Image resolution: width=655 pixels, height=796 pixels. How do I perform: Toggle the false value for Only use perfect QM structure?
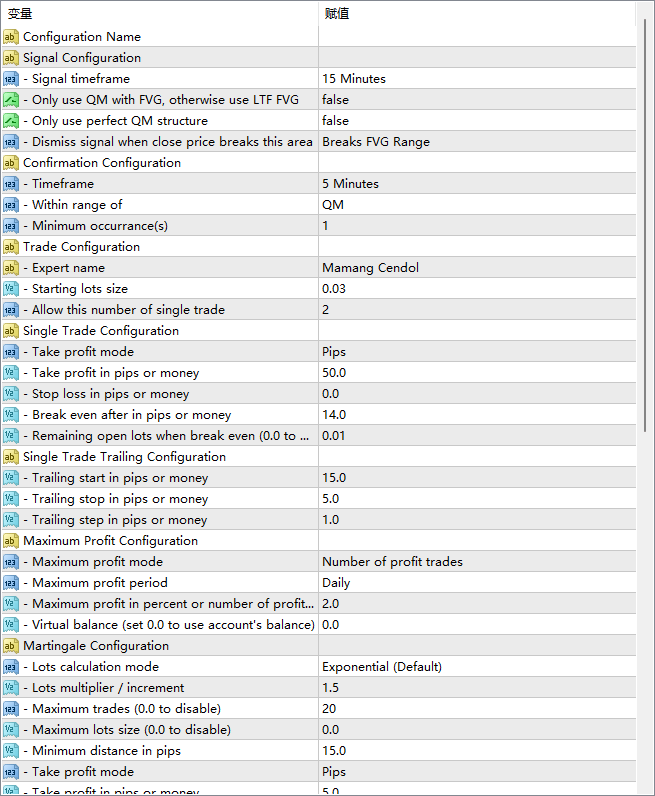coord(477,121)
